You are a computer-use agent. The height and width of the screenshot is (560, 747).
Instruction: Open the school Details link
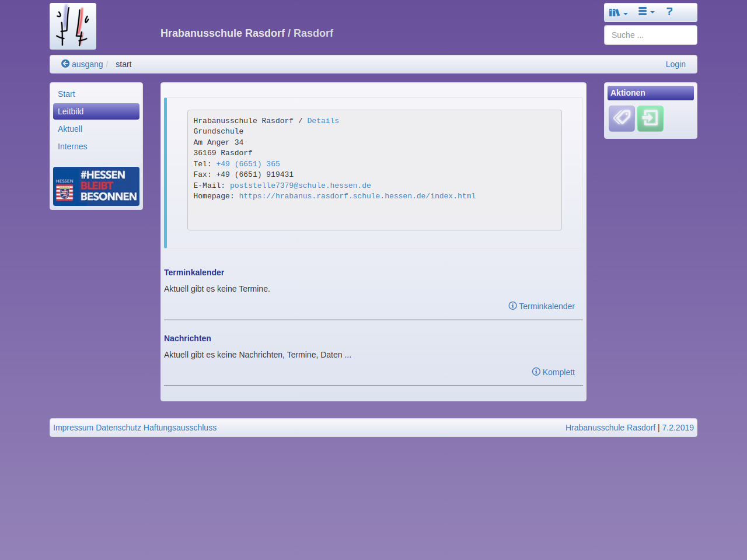(x=323, y=121)
